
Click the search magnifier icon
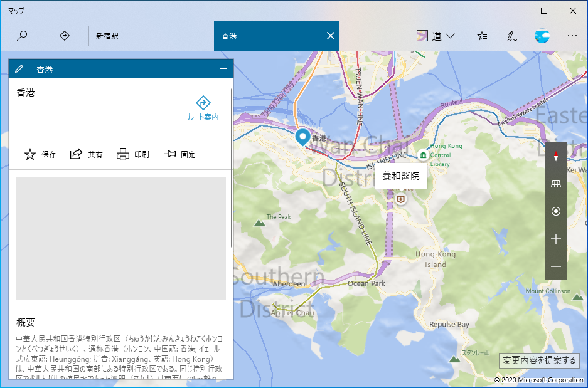(22, 36)
